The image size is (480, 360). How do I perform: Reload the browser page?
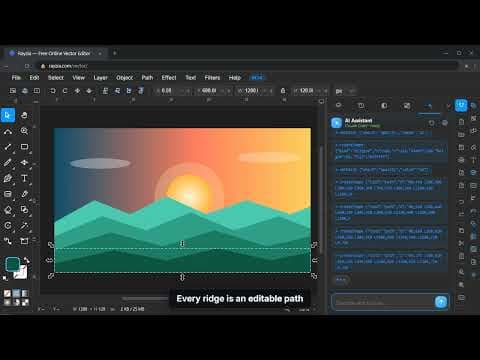(27, 66)
